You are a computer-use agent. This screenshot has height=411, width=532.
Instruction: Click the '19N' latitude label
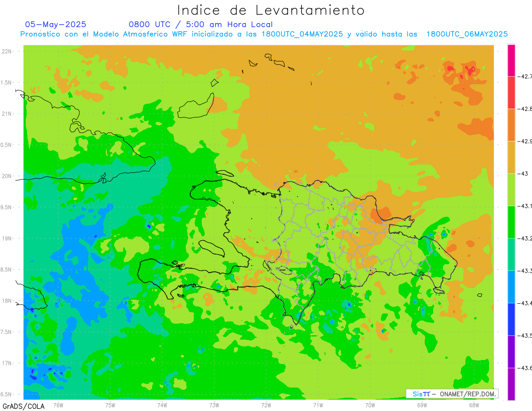pos(7,238)
